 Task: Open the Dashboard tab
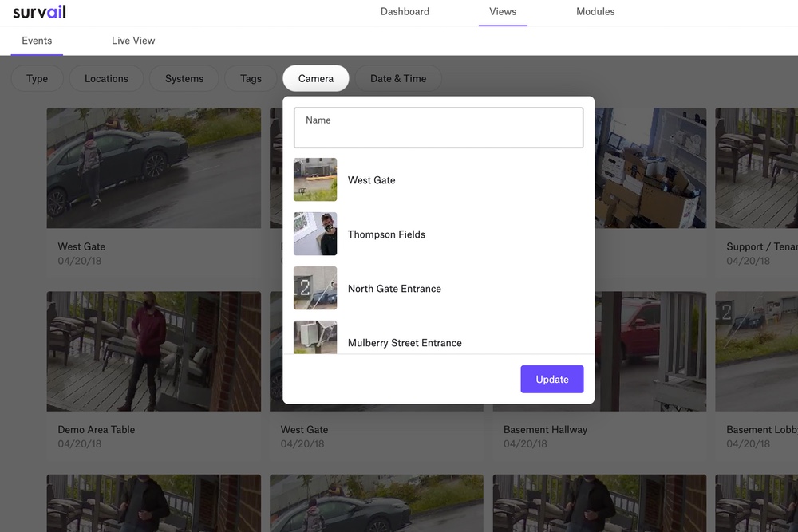(x=405, y=12)
